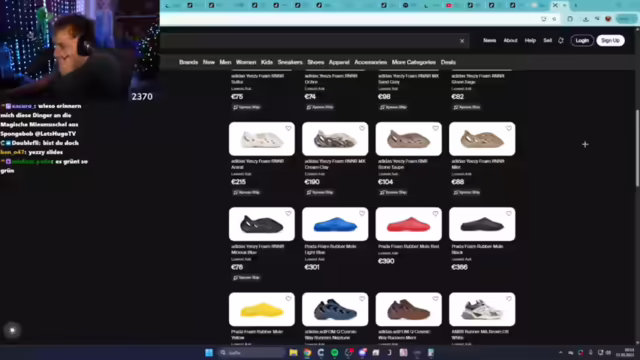Heart the yellow Prada Foam Rubber Mule
This screenshot has height=360, width=640.
tap(289, 299)
